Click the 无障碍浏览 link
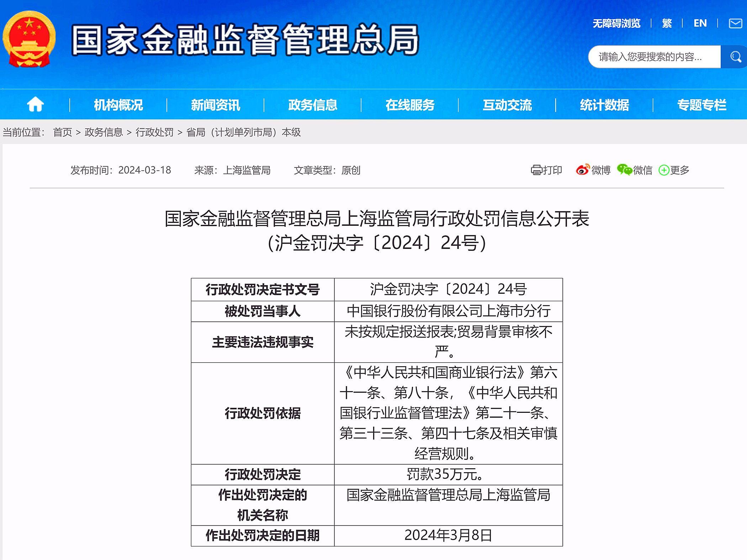Image resolution: width=747 pixels, height=560 pixels. tap(616, 23)
